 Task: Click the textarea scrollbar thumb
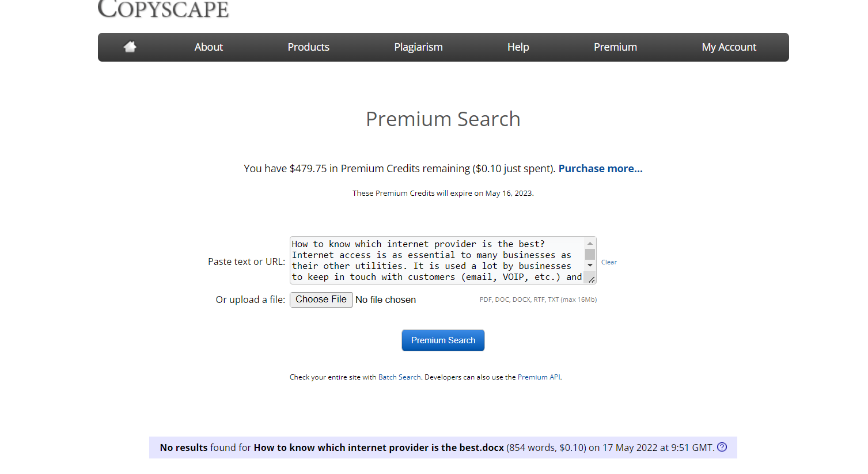coord(590,255)
